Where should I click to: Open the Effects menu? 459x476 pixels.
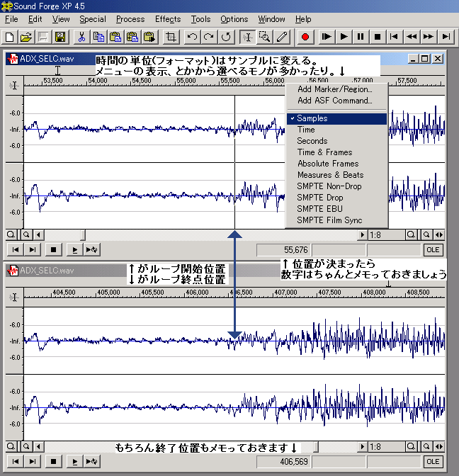pyautogui.click(x=168, y=19)
